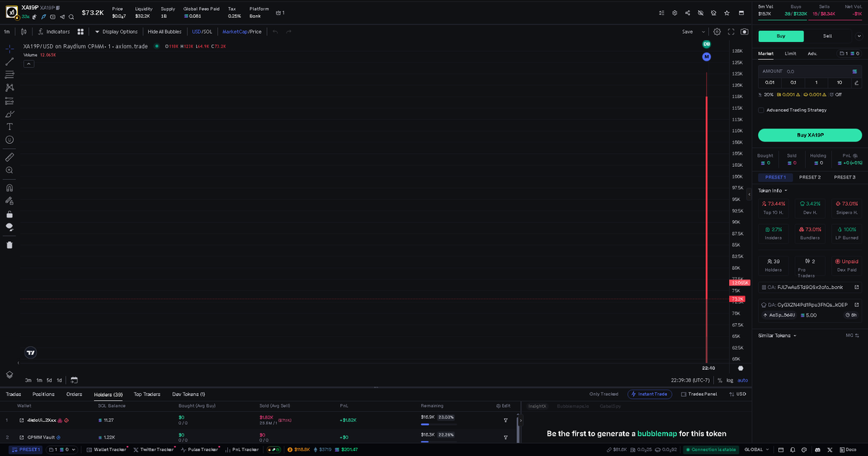Edit the quick amount presets pencil
868x456 pixels.
pyautogui.click(x=856, y=83)
